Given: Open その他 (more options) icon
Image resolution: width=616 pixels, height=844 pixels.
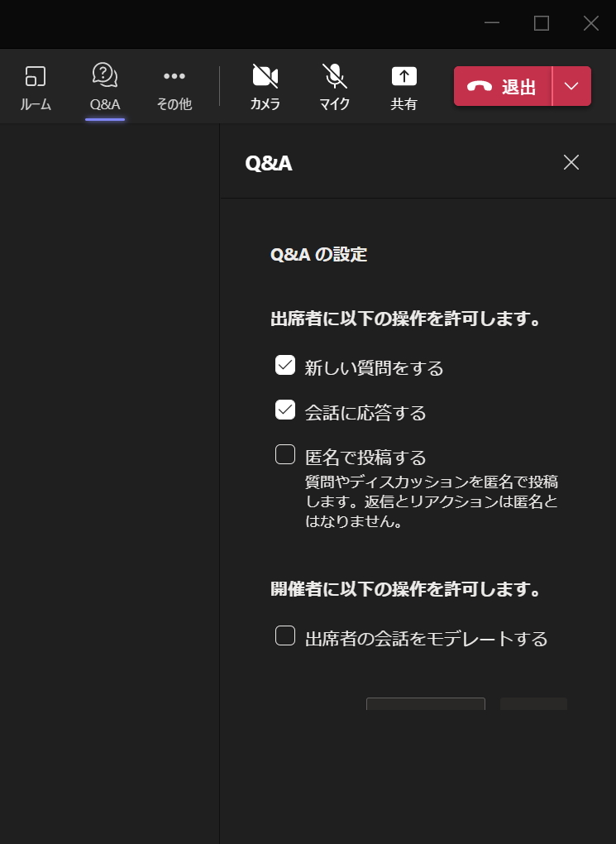Looking at the screenshot, I should click(174, 86).
